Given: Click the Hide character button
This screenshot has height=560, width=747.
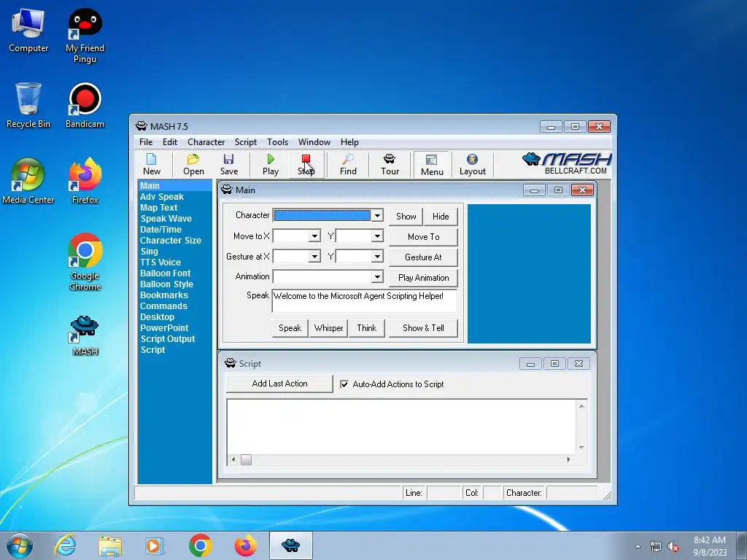Looking at the screenshot, I should [441, 216].
